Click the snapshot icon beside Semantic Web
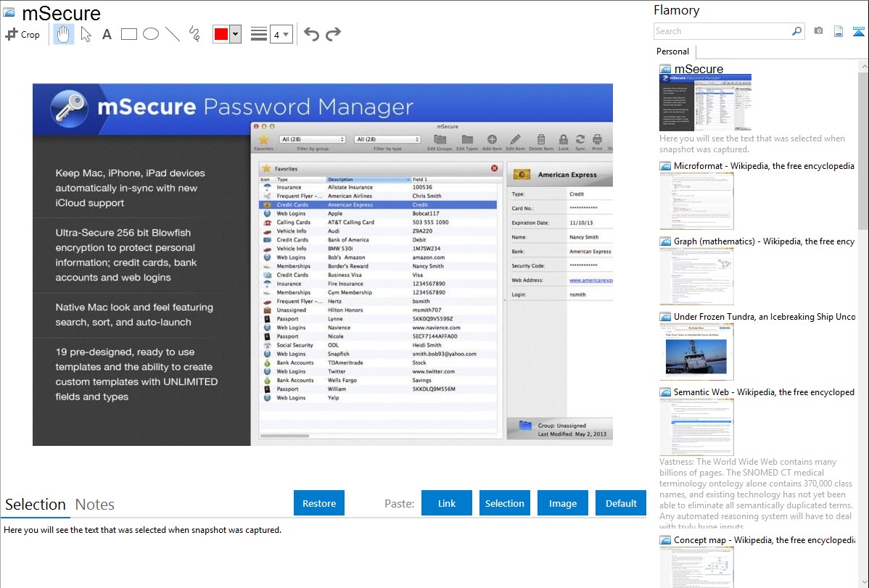This screenshot has width=869, height=588. coord(665,392)
